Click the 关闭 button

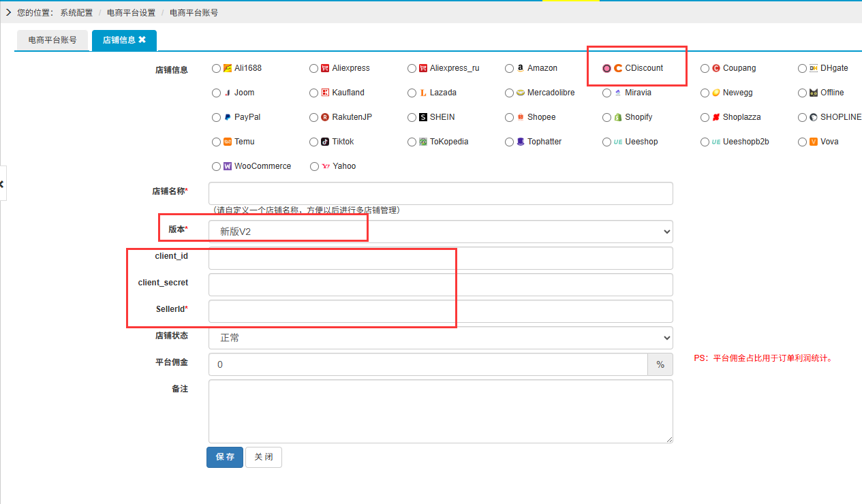[x=264, y=457]
